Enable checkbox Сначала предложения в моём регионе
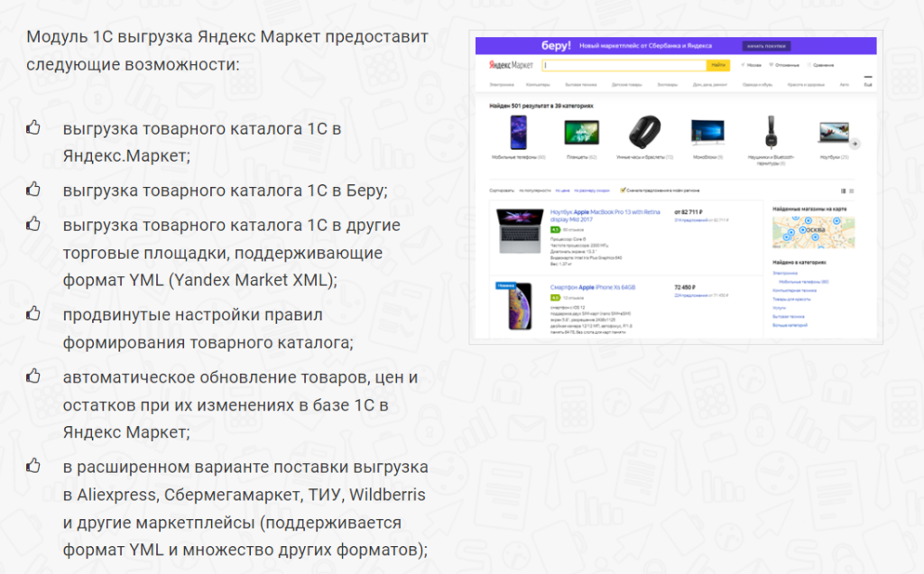Viewport: 924px width, 574px height. click(x=623, y=190)
